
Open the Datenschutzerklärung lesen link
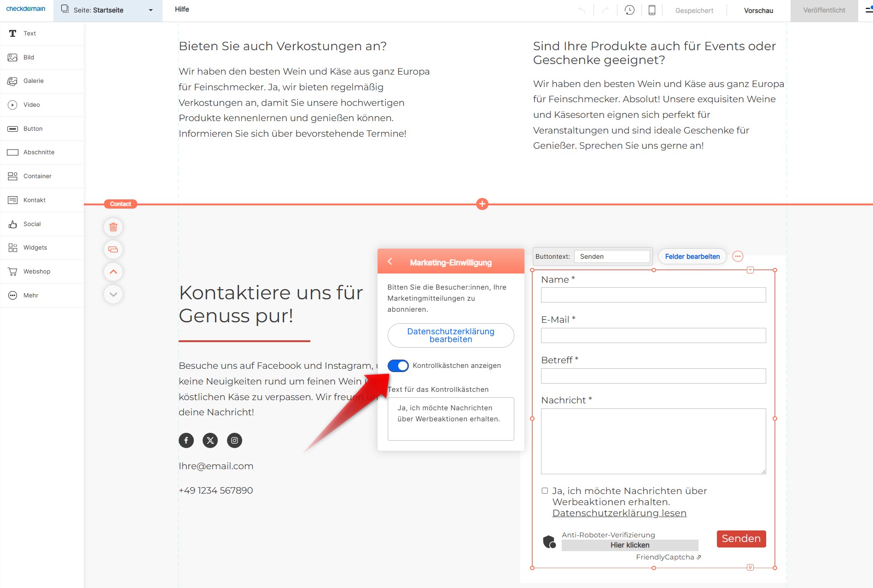tap(619, 513)
